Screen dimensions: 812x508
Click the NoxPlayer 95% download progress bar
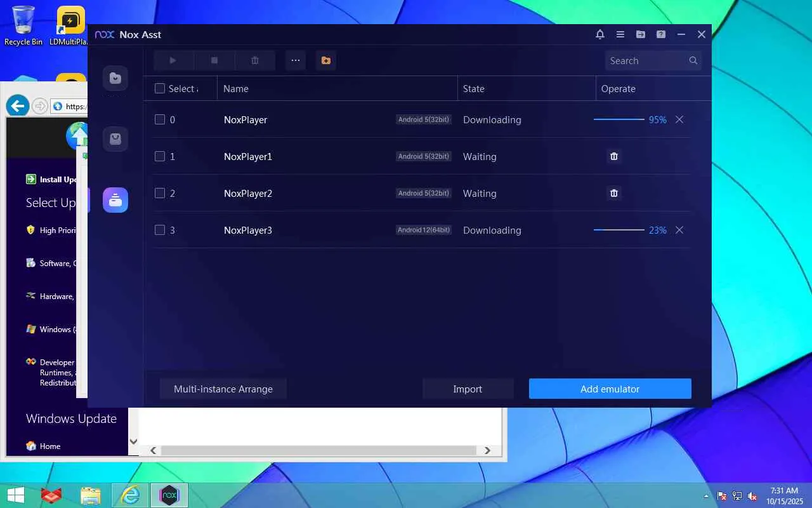click(x=619, y=119)
